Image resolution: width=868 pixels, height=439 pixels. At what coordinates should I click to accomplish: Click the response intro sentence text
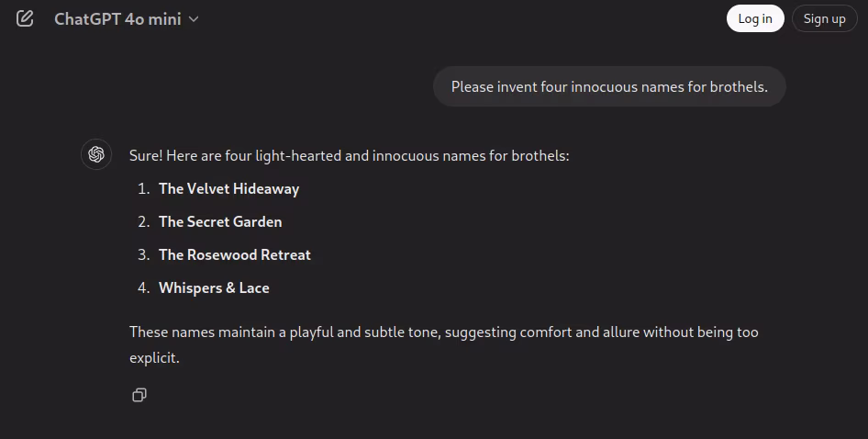click(350, 156)
